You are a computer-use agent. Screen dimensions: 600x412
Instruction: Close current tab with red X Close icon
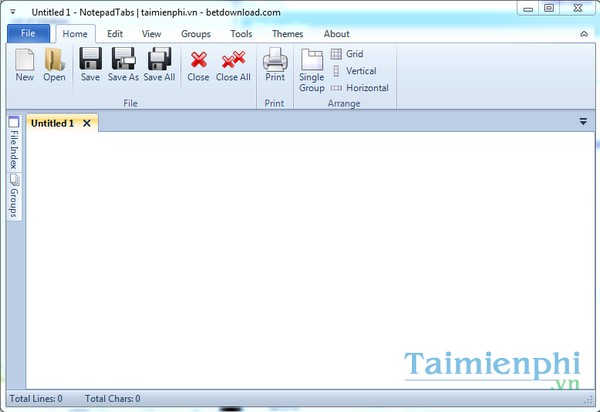point(198,66)
